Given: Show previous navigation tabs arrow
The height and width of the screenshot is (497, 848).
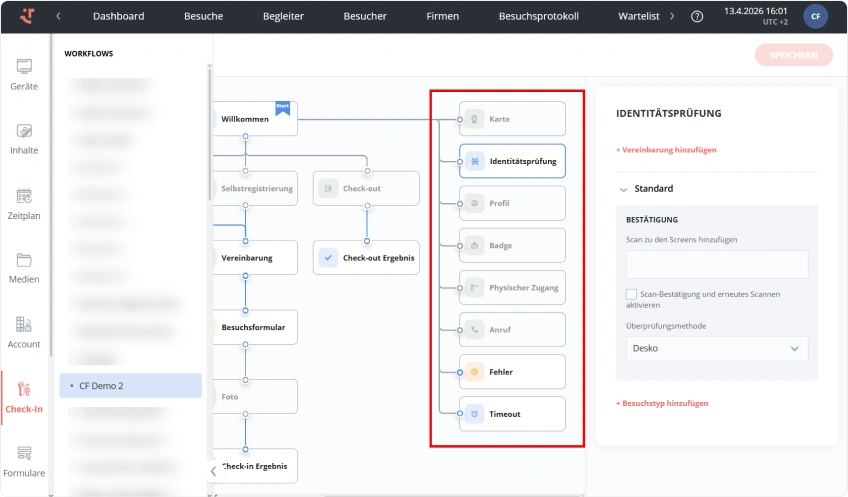Looking at the screenshot, I should pyautogui.click(x=58, y=16).
